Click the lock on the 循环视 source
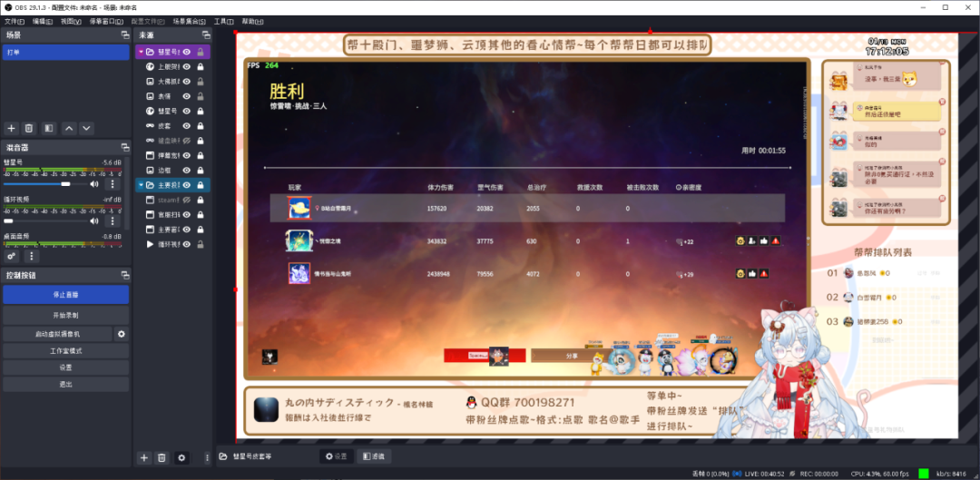This screenshot has width=980, height=480. point(201,244)
